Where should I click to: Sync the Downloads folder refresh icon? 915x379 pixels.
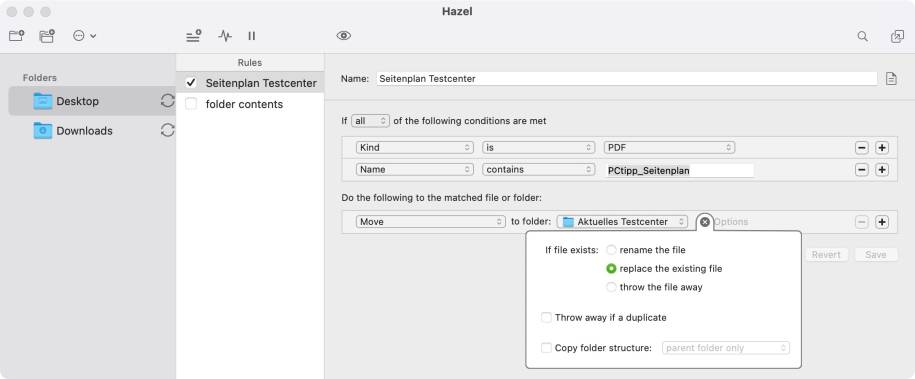(x=167, y=130)
